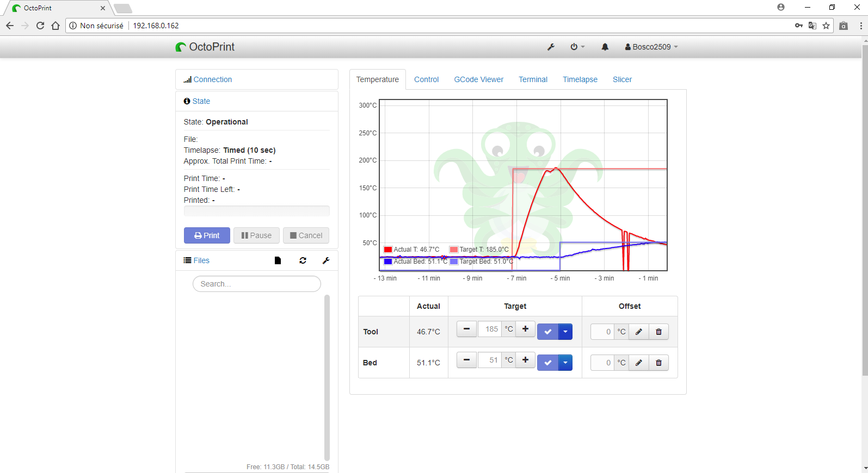This screenshot has width=868, height=473.
Task: Edit Tool offset value field
Action: [603, 332]
